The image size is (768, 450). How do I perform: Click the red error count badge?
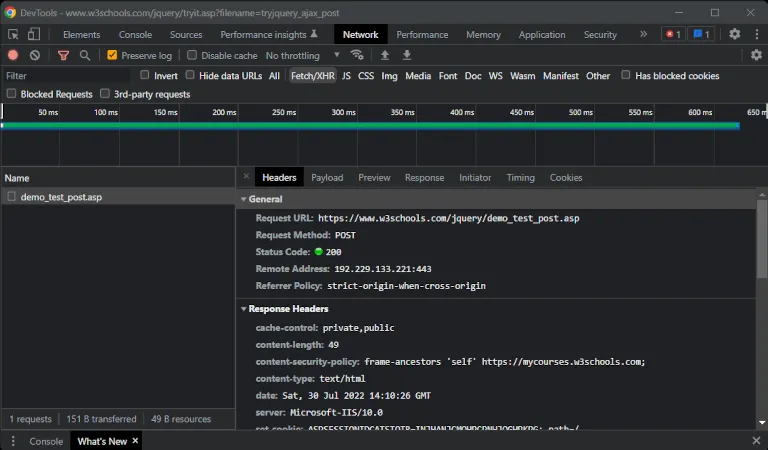[x=673, y=34]
